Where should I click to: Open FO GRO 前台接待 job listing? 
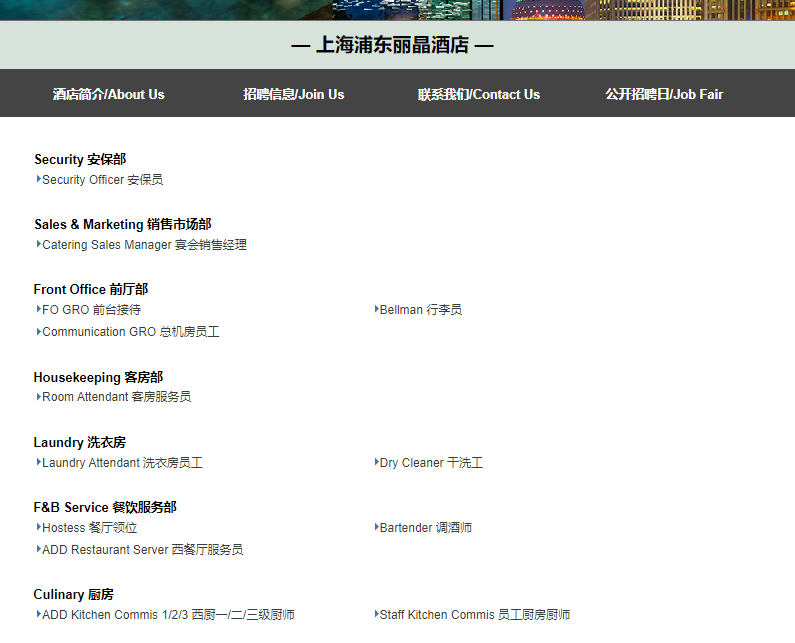91,310
